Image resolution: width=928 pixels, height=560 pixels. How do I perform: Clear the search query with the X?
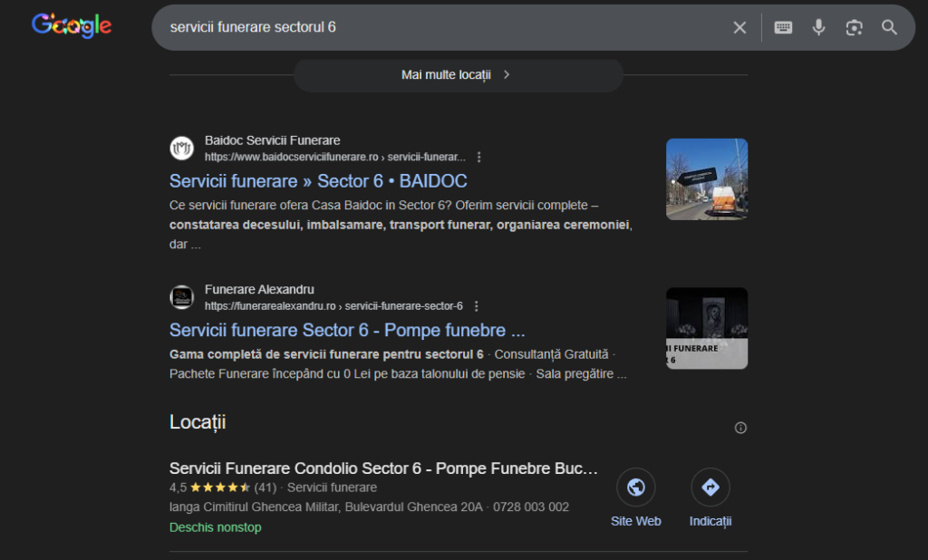(739, 27)
